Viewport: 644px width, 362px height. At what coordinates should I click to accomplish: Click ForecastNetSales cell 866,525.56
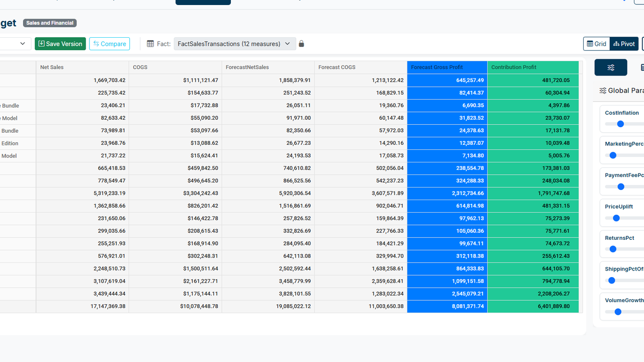[268, 181]
